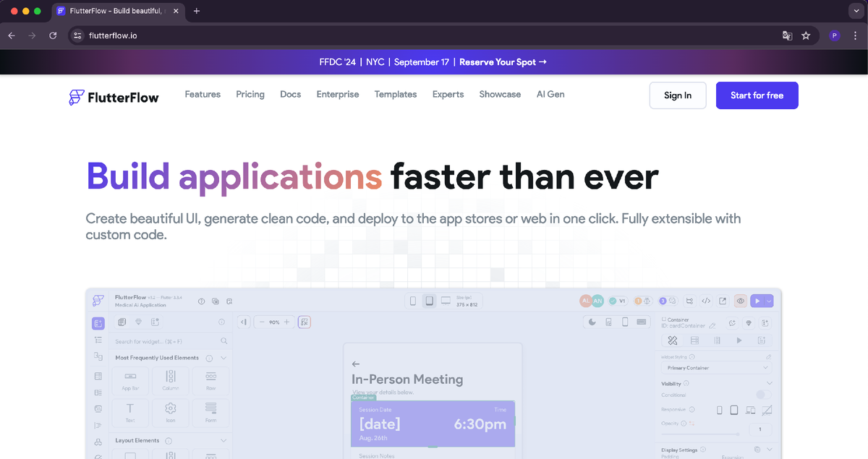Screen dimensions: 868x459
Task: Open the tab search dropdown in the title bar
Action: (x=856, y=11)
